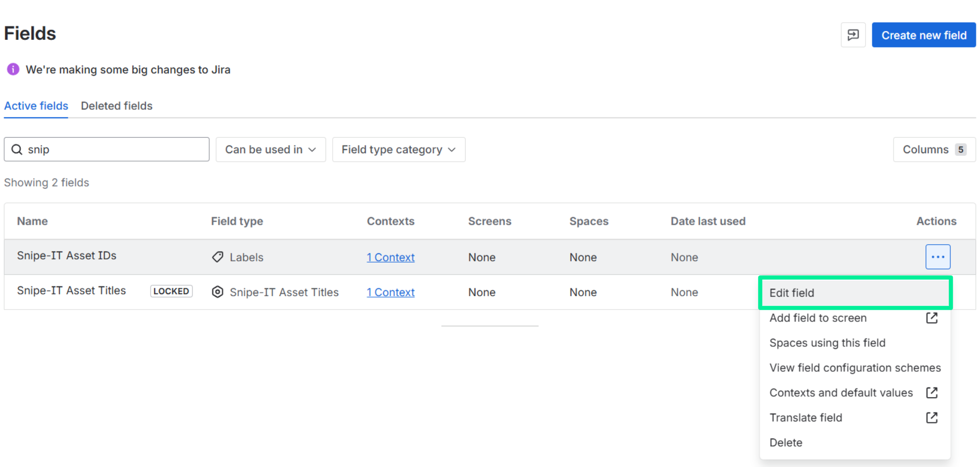
Task: Click the Labels tag icon
Action: [218, 257]
